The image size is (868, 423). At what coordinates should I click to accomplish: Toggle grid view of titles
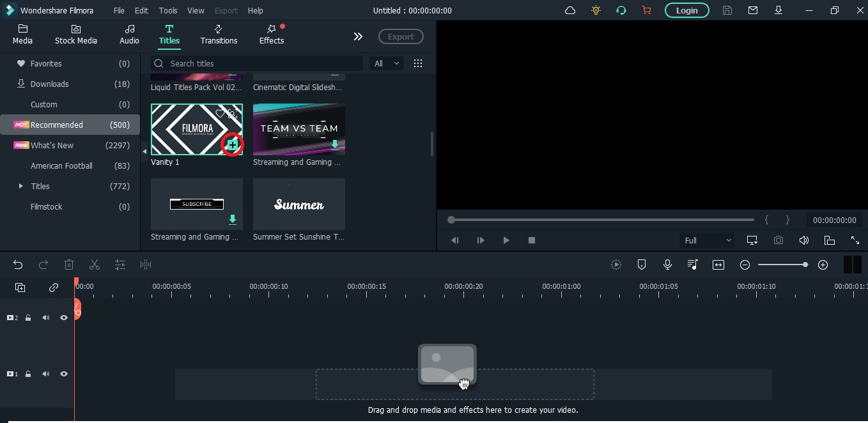point(418,63)
